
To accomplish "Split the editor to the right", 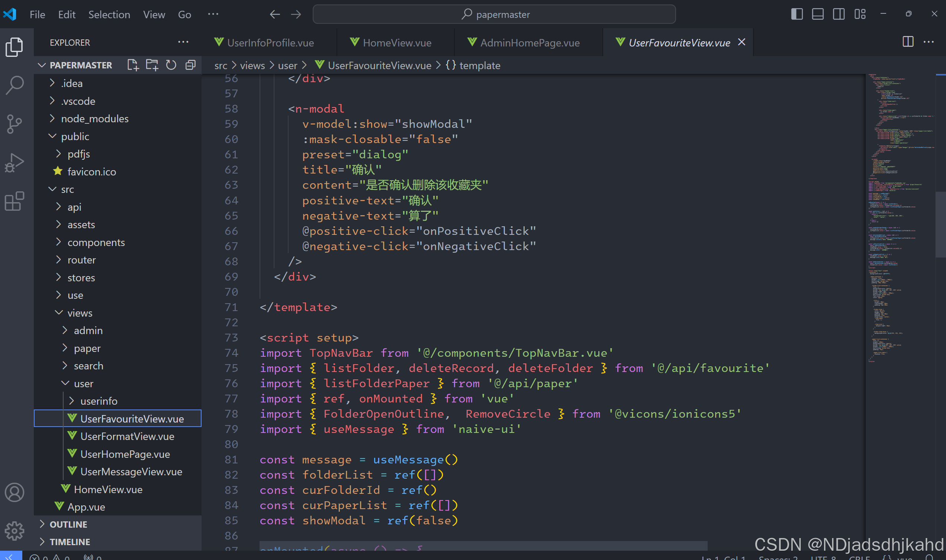I will (x=907, y=42).
